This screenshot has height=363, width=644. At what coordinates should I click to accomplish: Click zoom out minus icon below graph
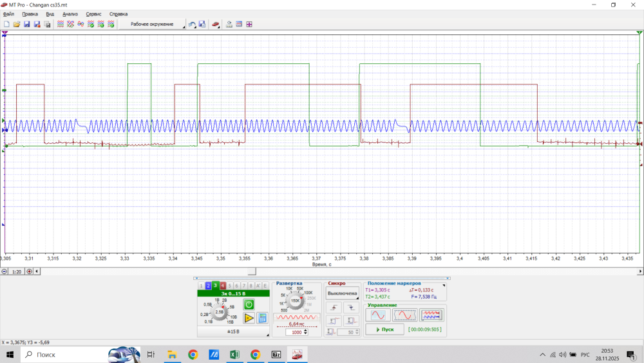5,271
